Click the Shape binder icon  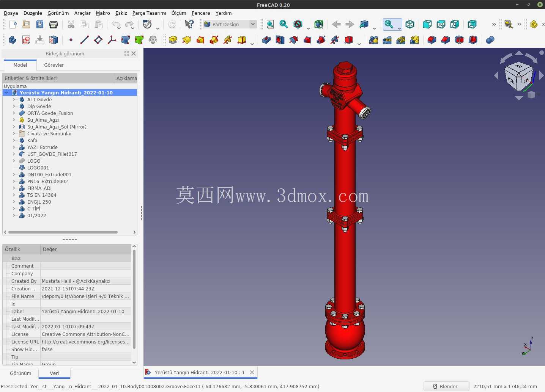pyautogui.click(x=126, y=40)
